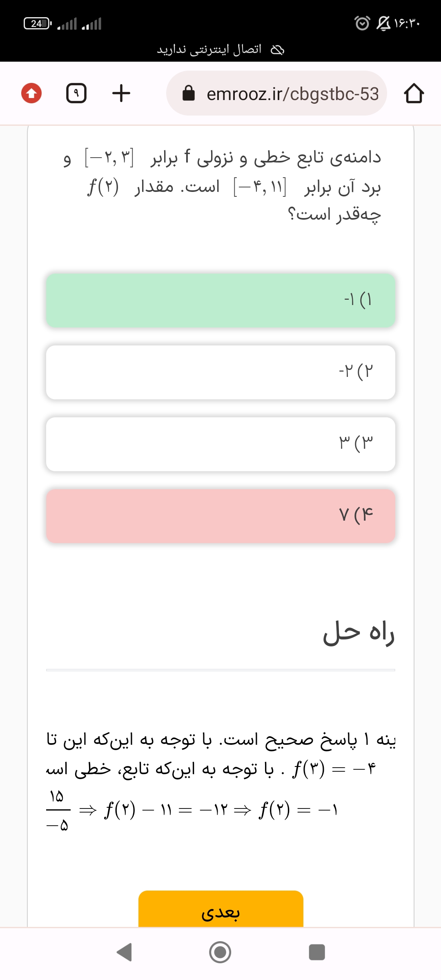
Task: Tap the lock icon in address bar
Action: click(188, 93)
